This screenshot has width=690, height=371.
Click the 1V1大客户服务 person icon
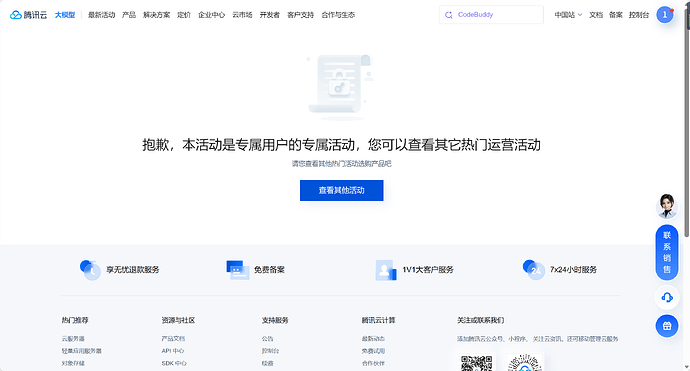click(386, 270)
